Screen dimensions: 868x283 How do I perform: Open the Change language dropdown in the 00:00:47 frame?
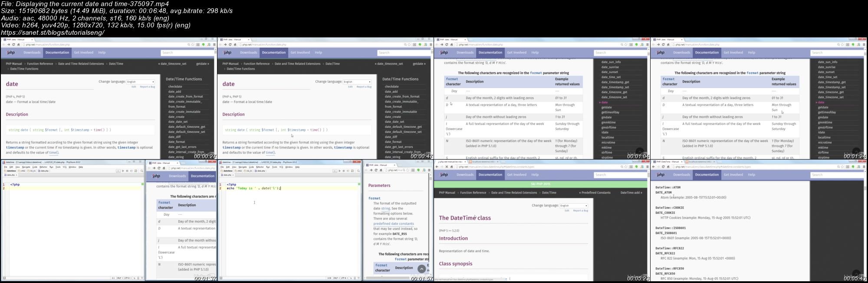tap(357, 82)
